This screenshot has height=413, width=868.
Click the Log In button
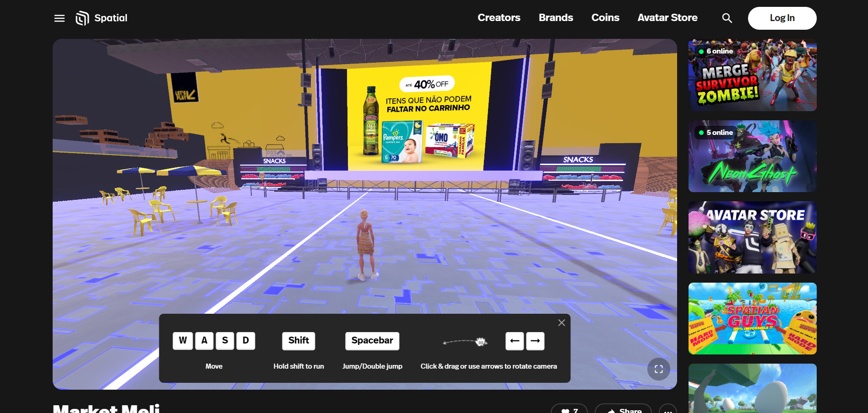tap(782, 18)
